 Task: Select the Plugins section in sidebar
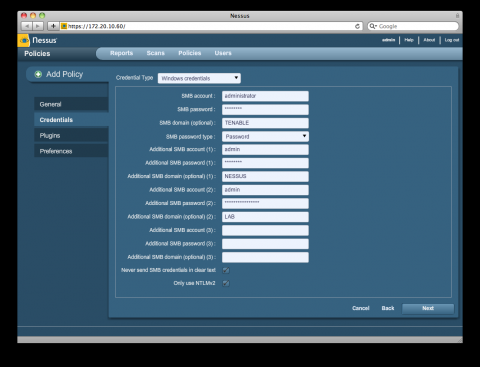71,135
